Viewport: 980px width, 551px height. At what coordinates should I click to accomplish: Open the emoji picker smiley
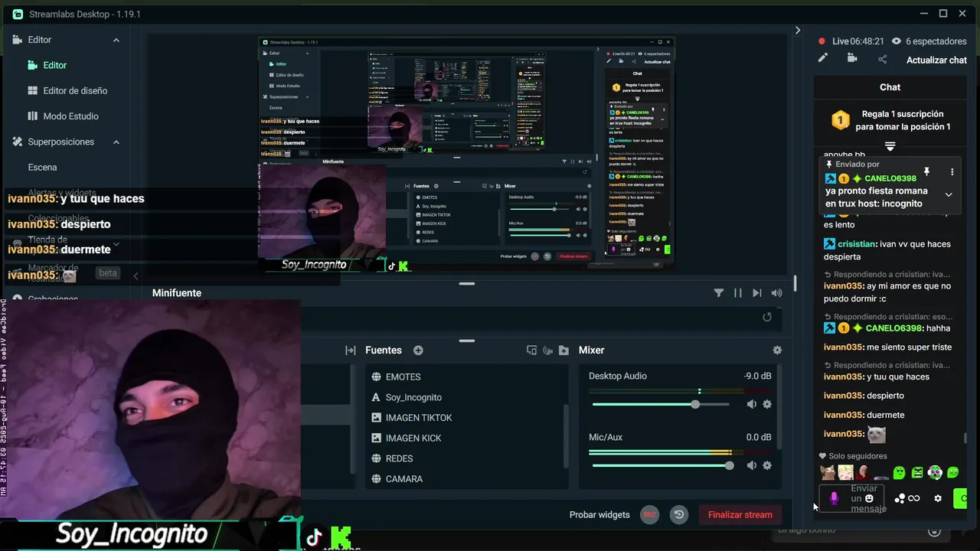pos(869,498)
